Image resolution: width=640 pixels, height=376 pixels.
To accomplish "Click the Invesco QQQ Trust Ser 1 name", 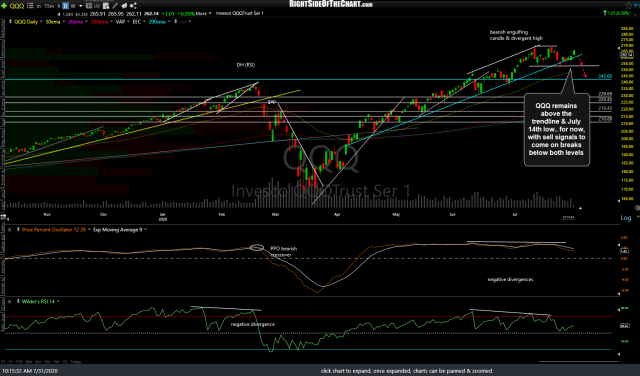I will (x=240, y=13).
